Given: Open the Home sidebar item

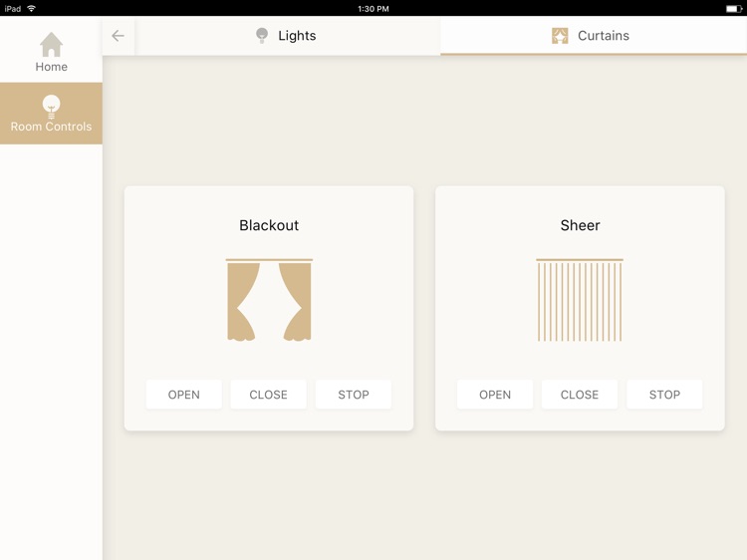Looking at the screenshot, I should pos(51,52).
